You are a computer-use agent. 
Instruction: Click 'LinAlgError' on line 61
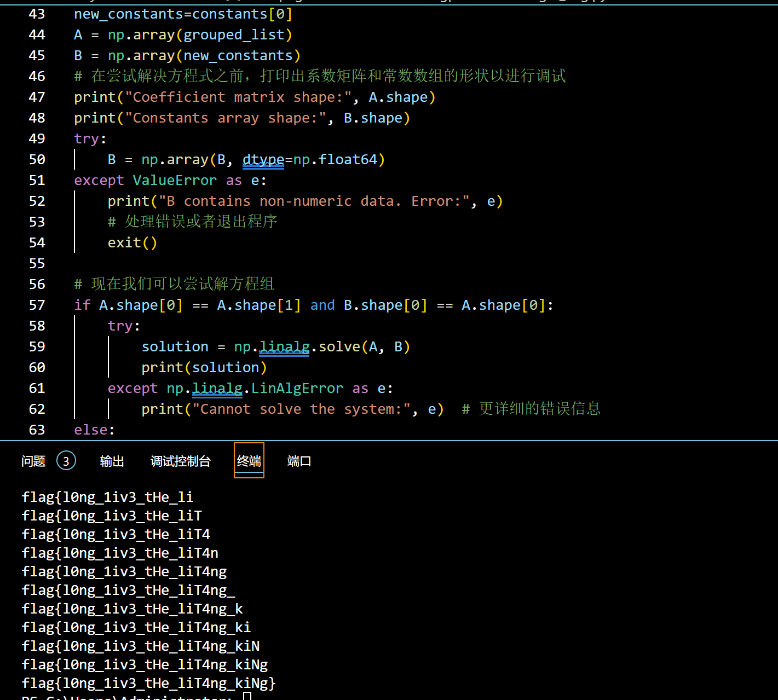297,388
